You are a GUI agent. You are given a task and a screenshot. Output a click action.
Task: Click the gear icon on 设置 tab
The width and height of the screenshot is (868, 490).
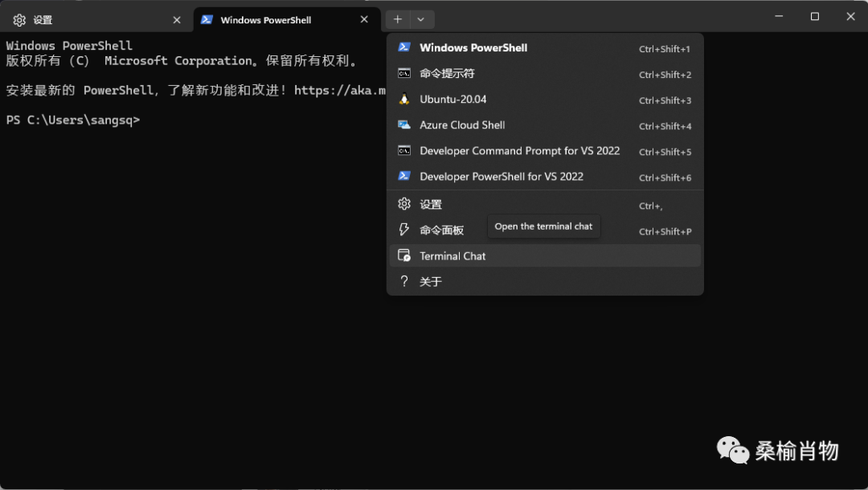click(19, 20)
